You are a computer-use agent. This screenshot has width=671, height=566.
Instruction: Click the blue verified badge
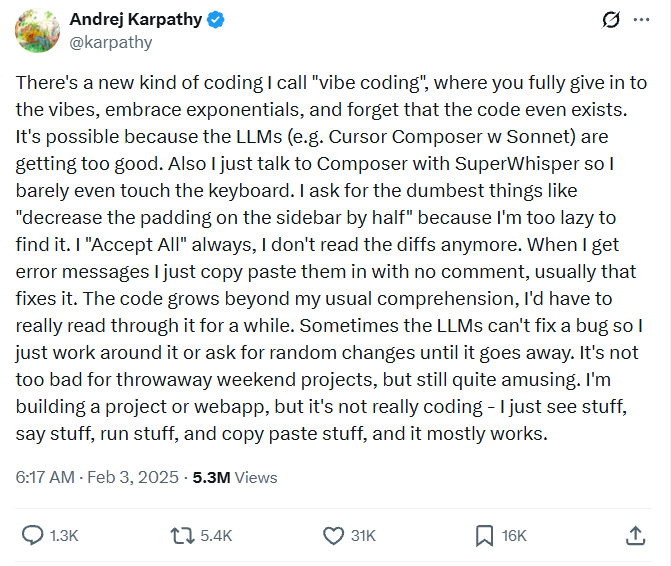tap(215, 20)
